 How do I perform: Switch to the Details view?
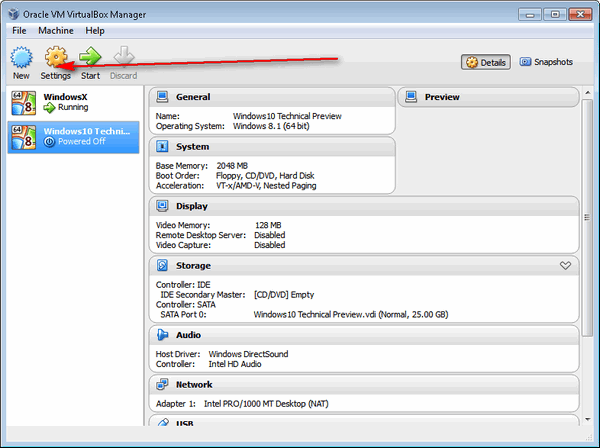pyautogui.click(x=486, y=62)
